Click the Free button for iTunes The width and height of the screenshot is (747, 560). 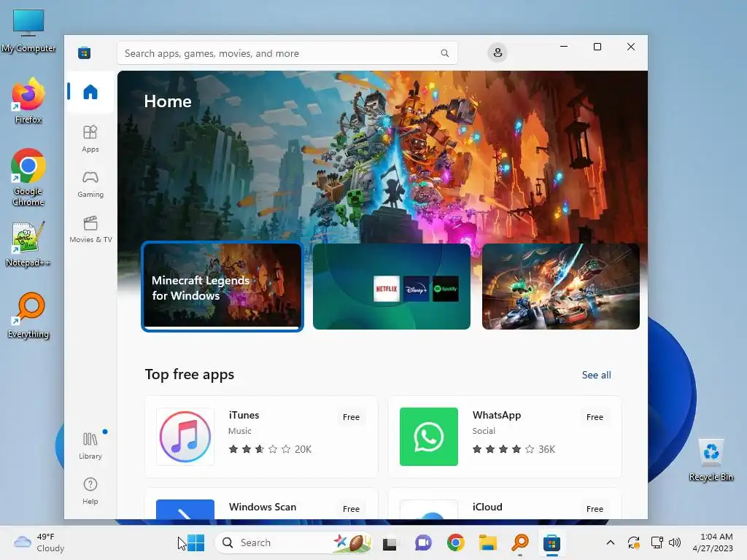coord(351,417)
